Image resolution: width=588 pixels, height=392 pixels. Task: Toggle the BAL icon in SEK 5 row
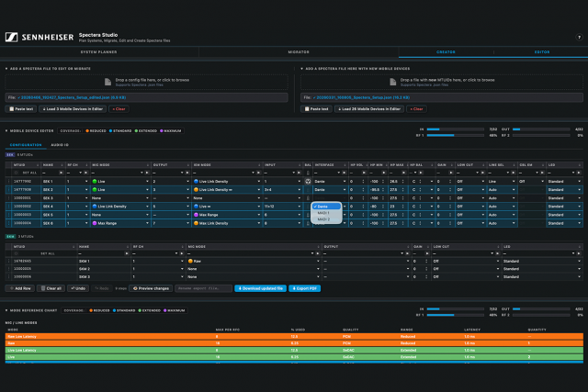[308, 215]
